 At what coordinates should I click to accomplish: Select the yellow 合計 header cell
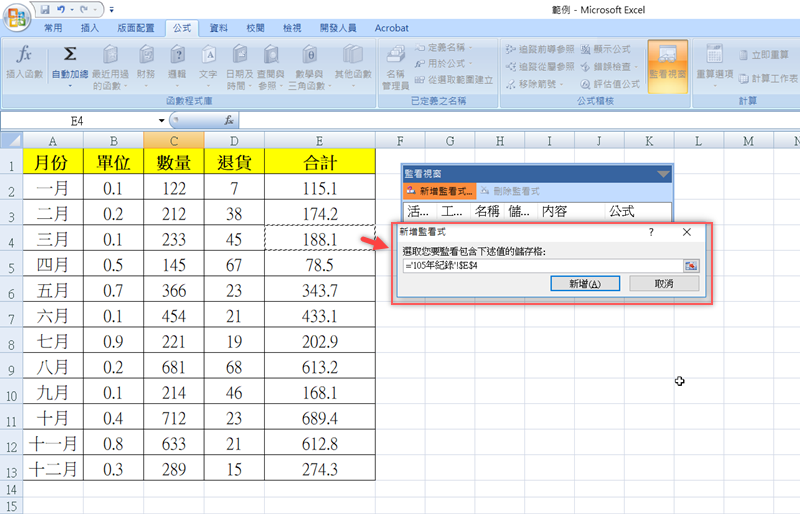click(319, 162)
